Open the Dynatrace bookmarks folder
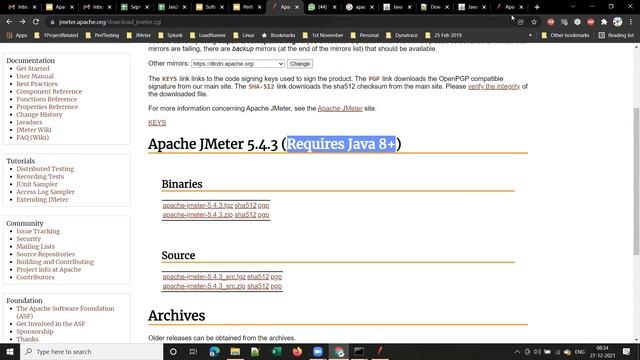Image resolution: width=640 pixels, height=360 pixels. click(402, 36)
